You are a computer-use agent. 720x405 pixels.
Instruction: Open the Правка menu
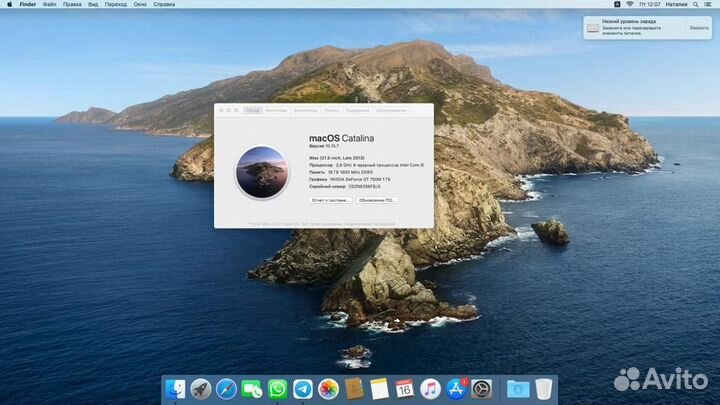click(x=72, y=4)
